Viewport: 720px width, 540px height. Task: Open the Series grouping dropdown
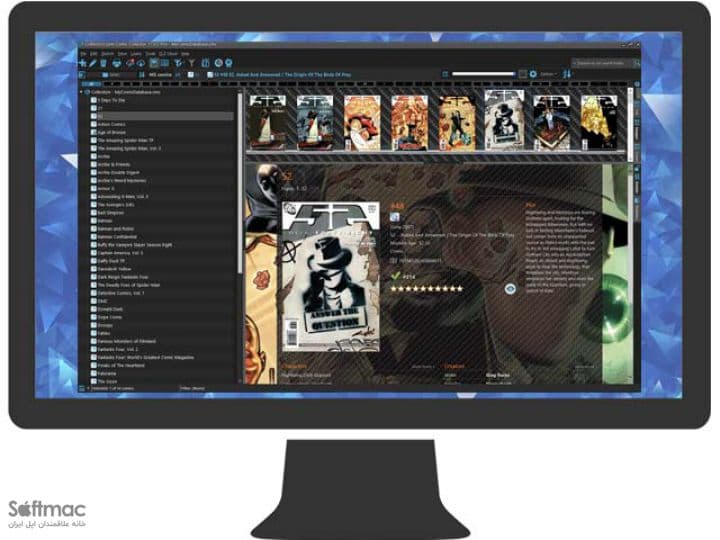118,75
